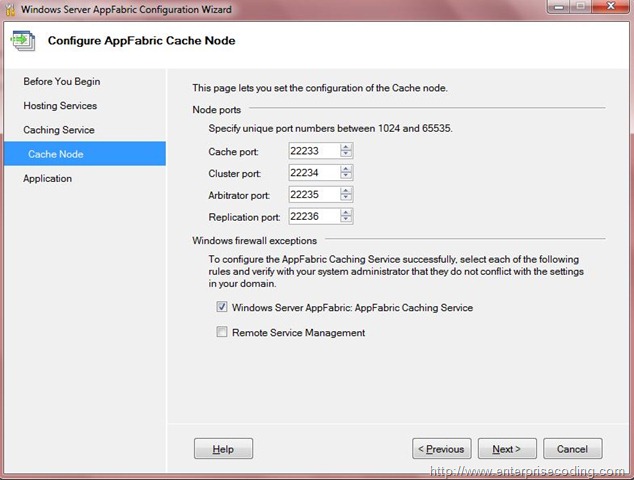This screenshot has width=634, height=480.
Task: Click the 'Node ports' section heading
Action: click(217, 110)
